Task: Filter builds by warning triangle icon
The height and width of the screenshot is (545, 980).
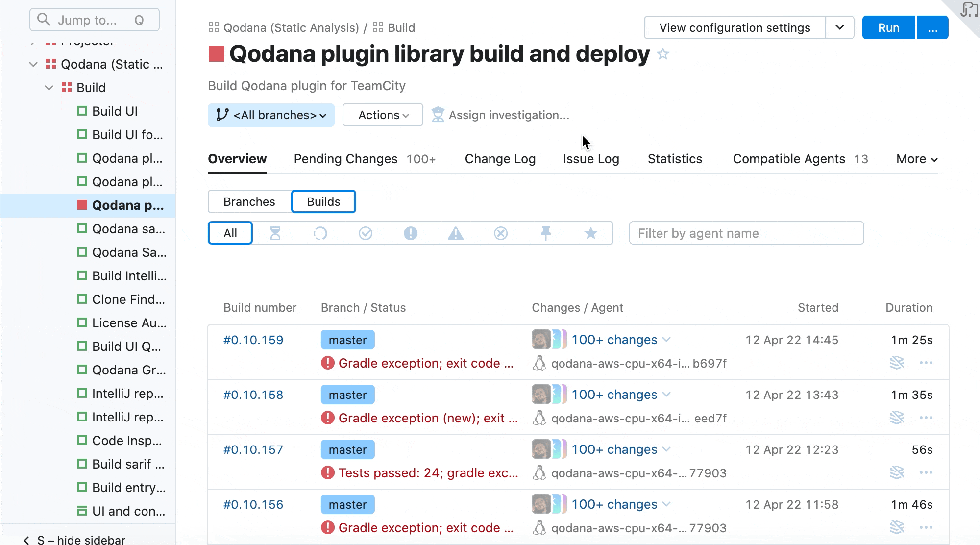Action: (x=456, y=233)
